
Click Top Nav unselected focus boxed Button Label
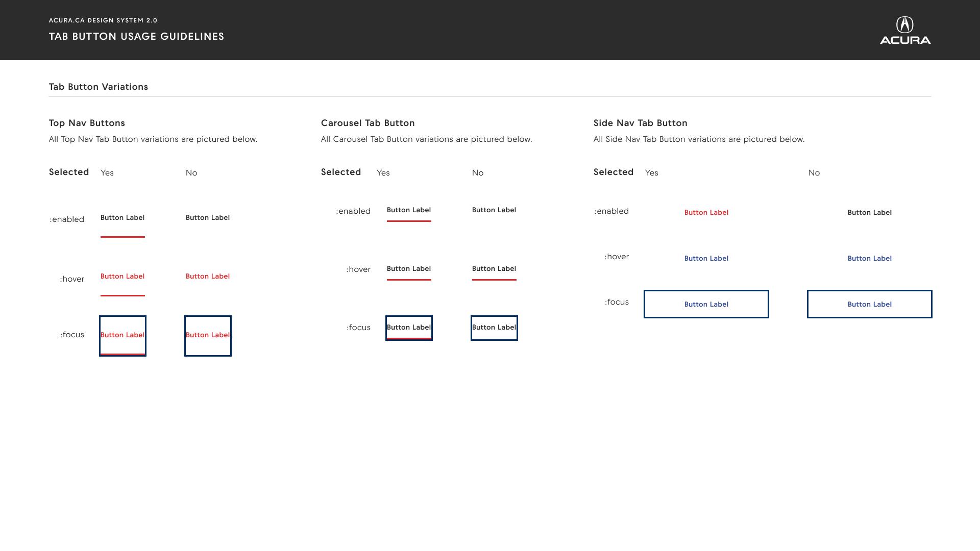(208, 336)
